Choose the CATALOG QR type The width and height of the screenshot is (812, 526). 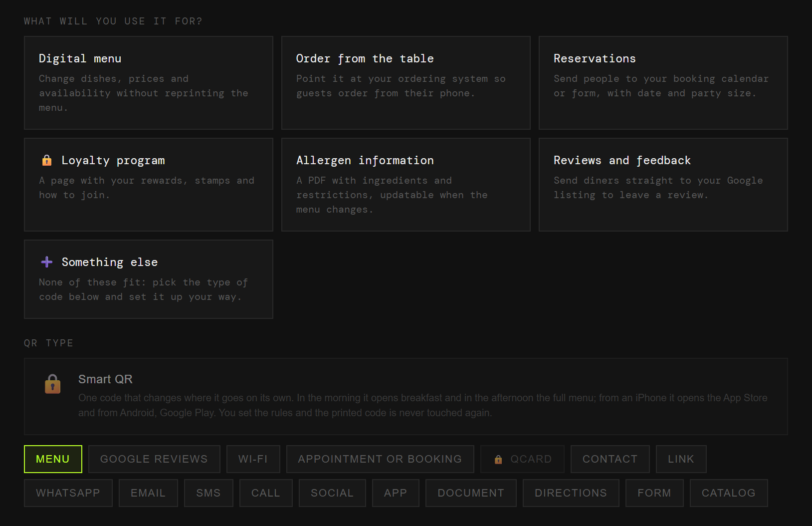click(729, 493)
